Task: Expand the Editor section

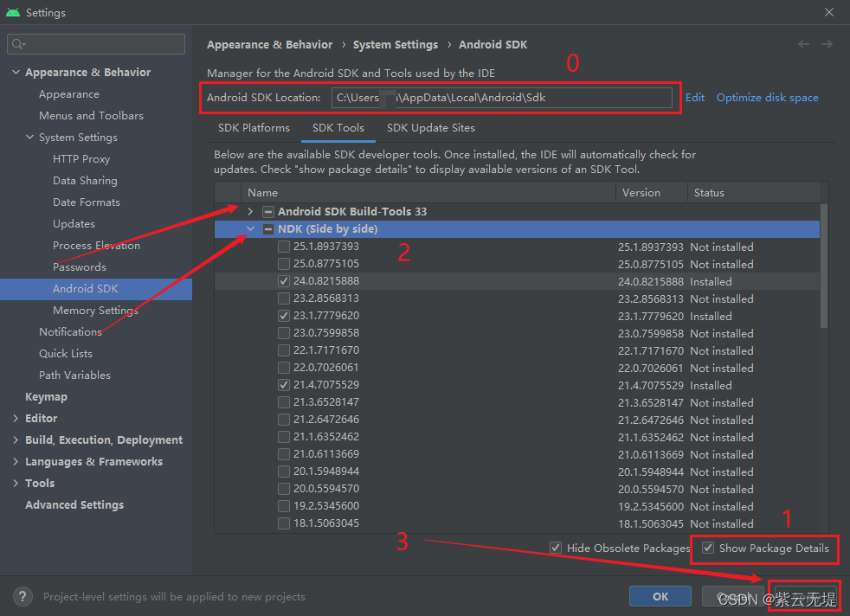Action: (x=16, y=418)
